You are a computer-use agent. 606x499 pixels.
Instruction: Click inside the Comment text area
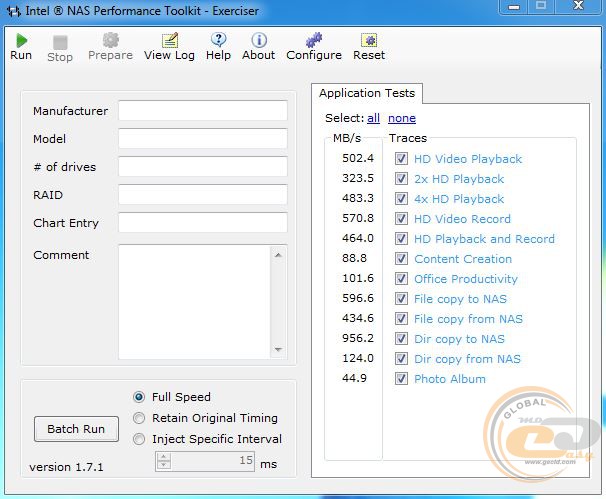(194, 302)
